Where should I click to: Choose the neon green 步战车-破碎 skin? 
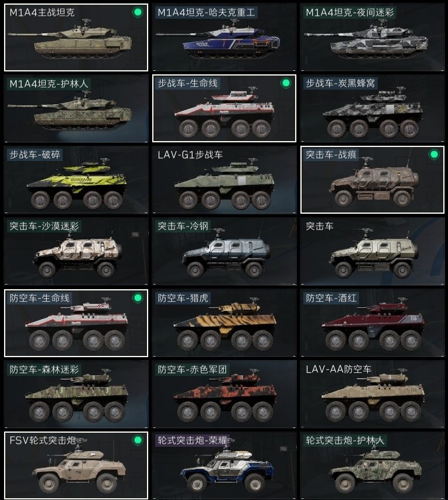[x=76, y=180]
